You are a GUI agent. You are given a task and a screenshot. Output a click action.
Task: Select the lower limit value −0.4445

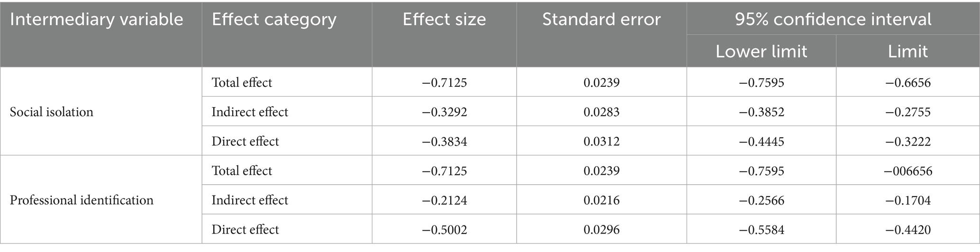[761, 141]
